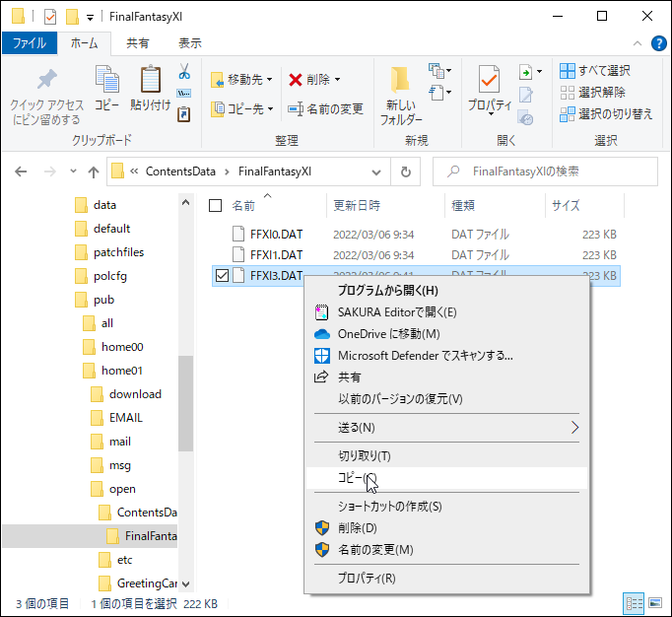Image resolution: width=672 pixels, height=617 pixels.
Task: Switch to details view icon in the status bar
Action: click(634, 604)
